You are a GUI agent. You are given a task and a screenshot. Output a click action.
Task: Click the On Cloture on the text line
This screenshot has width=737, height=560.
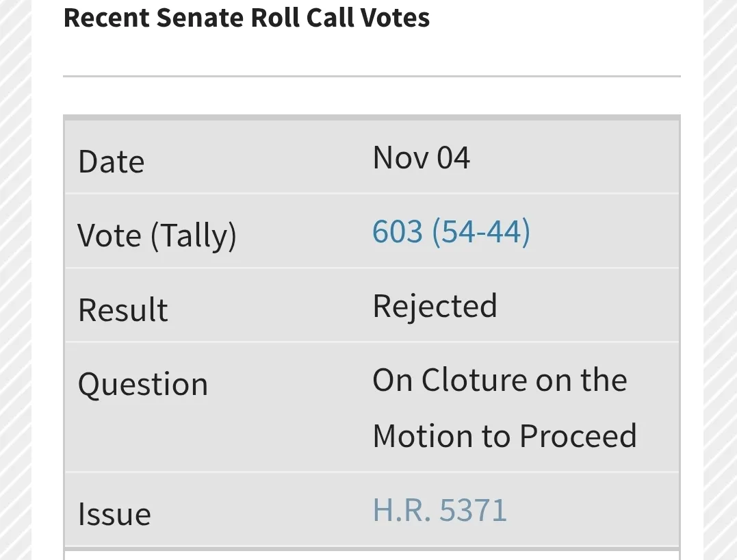[500, 381]
